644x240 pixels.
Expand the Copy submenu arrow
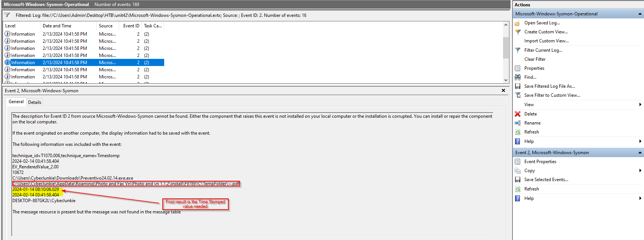point(640,171)
